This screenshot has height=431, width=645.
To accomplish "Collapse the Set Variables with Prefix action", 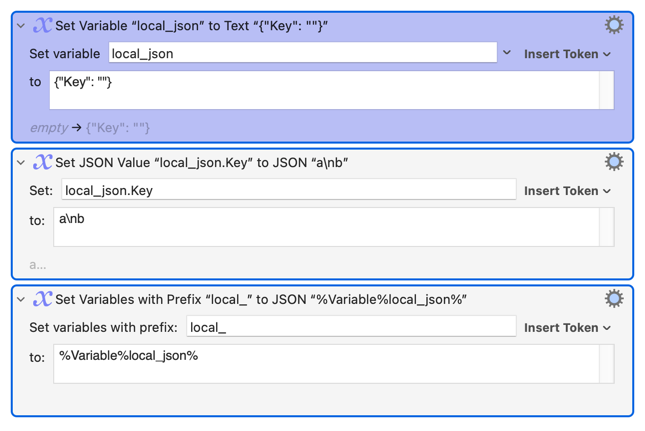I will coord(21,299).
